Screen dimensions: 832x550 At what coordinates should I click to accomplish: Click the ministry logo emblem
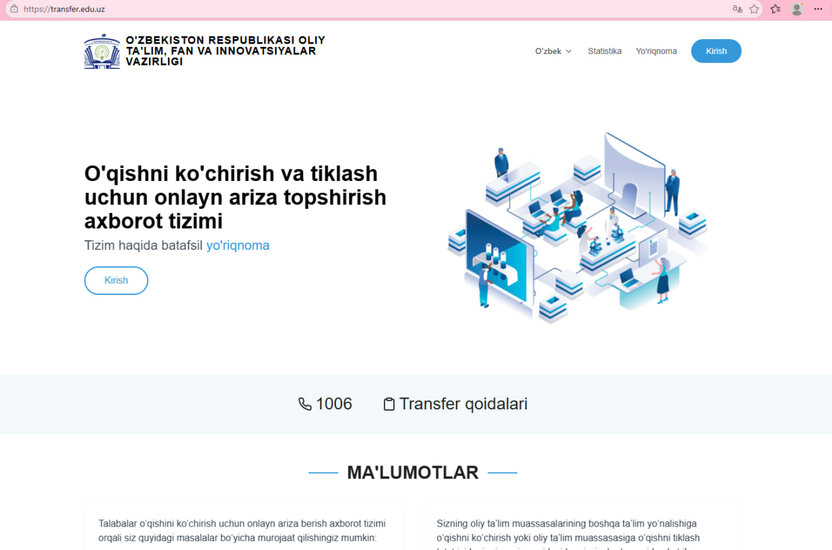[102, 51]
